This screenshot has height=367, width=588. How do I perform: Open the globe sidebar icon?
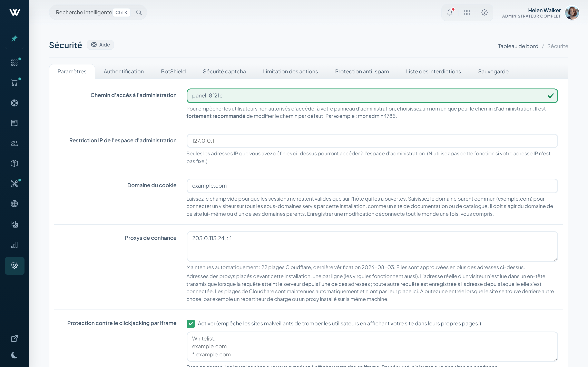(x=14, y=204)
